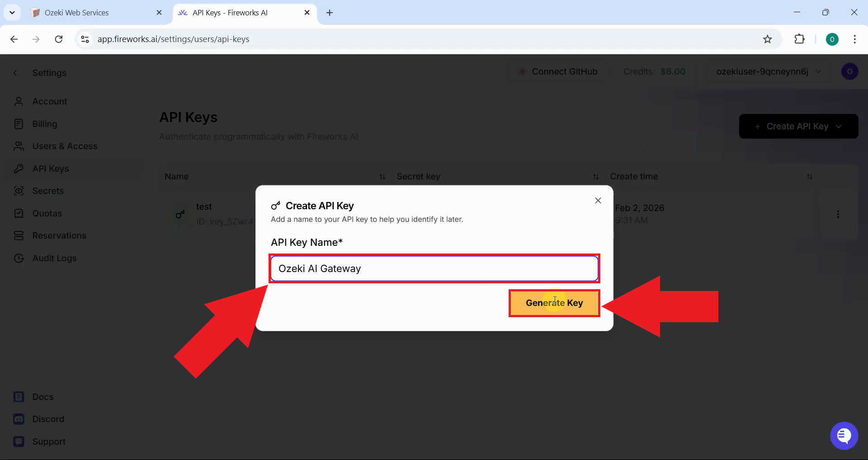Screen dimensions: 868x460
Task: Open the chat support bubble
Action: 844,435
